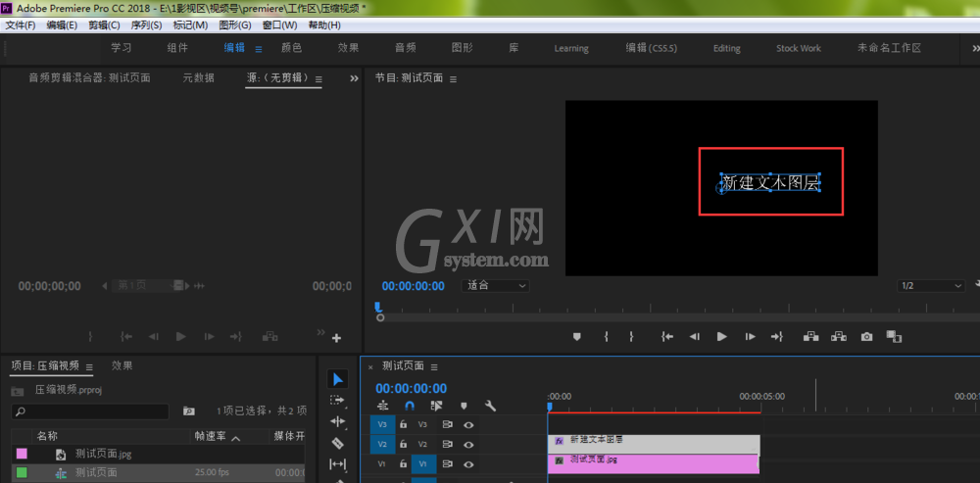The width and height of the screenshot is (980, 483).
Task: Open timeline display settings wrench
Action: coord(491,407)
